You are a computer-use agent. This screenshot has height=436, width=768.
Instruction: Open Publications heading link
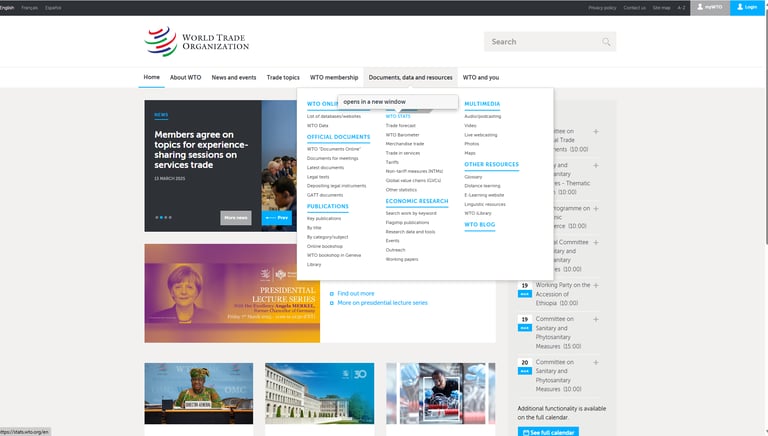tap(328, 206)
